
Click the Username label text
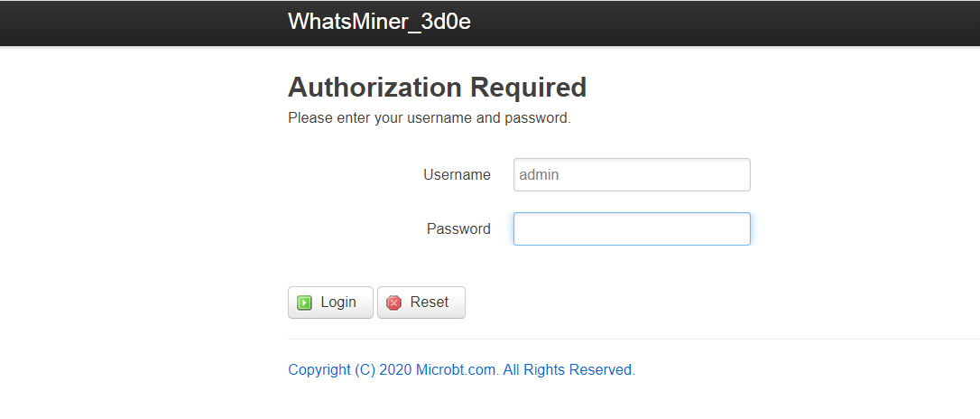click(x=457, y=174)
